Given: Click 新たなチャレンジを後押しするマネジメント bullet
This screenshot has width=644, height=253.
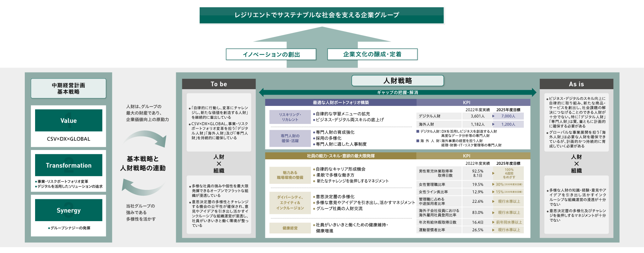Looking at the screenshot, I should (x=351, y=181).
